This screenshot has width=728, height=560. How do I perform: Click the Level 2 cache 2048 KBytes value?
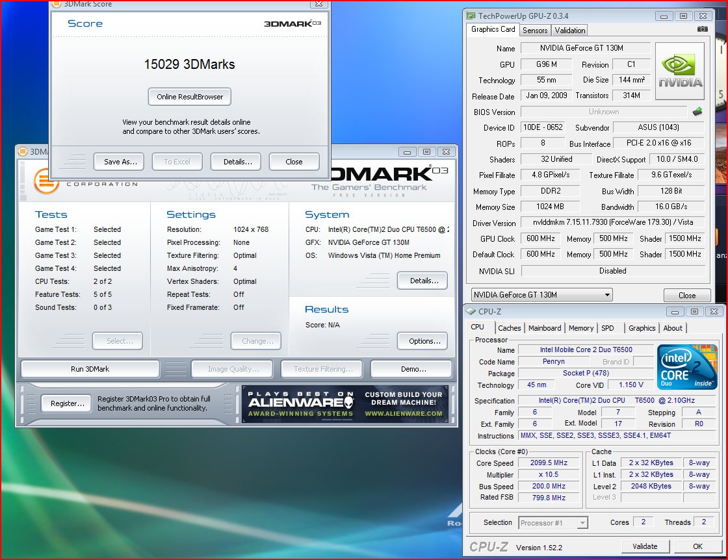coord(651,486)
